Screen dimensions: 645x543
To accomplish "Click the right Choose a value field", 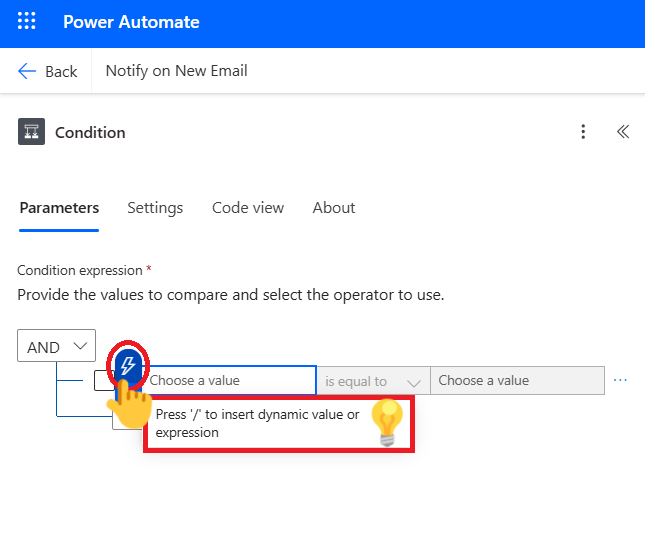I will [x=516, y=381].
